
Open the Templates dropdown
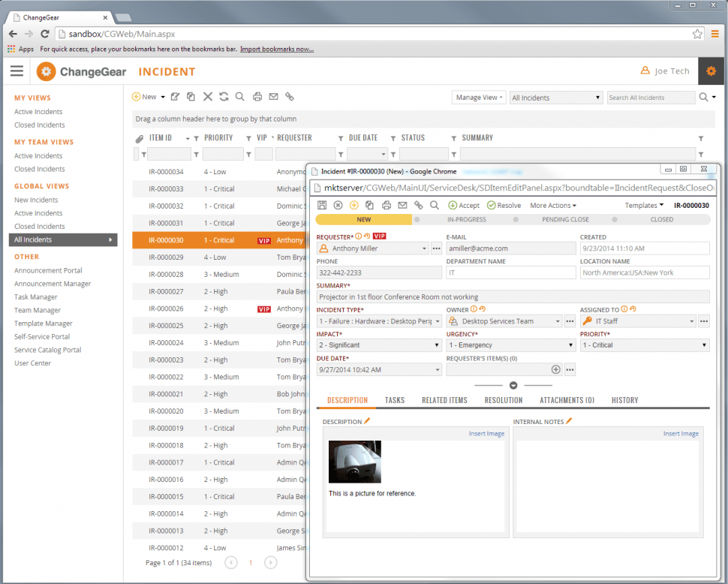(644, 205)
